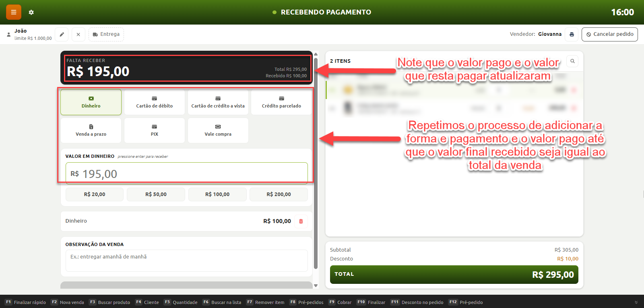
Task: Click F10 Finalizar shortcut
Action: (371, 302)
